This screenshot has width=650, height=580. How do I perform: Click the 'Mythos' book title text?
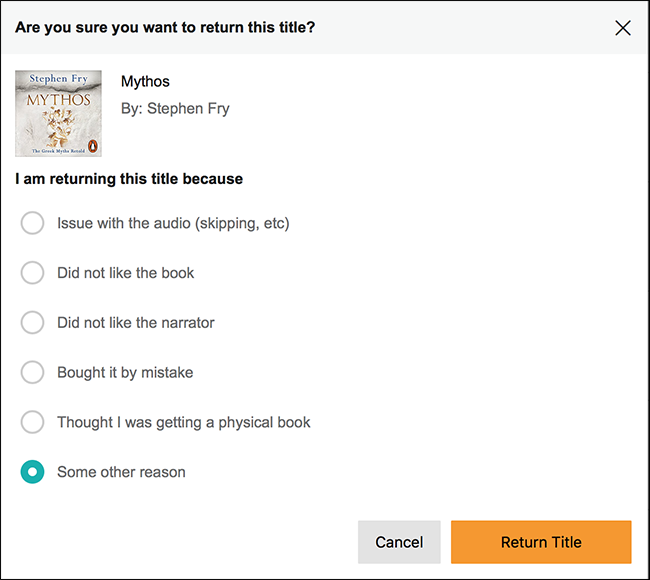tap(145, 82)
